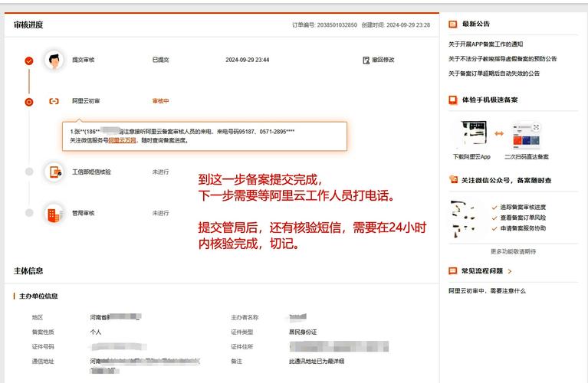The width and height of the screenshot is (588, 383).
Task: Click the 最新公告 announcement icon
Action: 452,25
